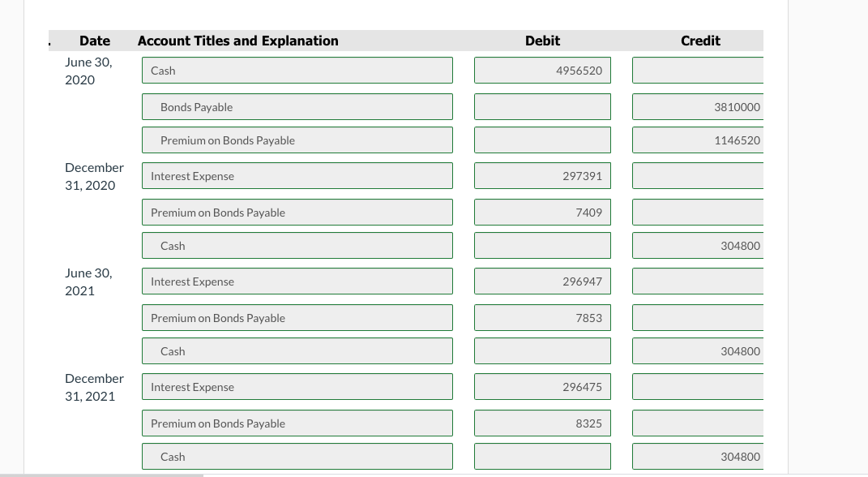Image resolution: width=868 pixels, height=477 pixels.
Task: Click the credit field showing 3810000
Action: pyautogui.click(x=697, y=106)
